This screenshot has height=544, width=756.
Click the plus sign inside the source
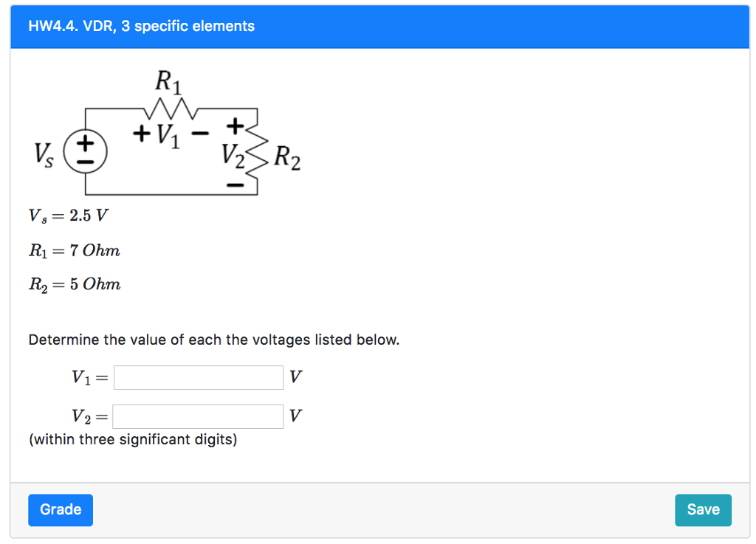click(x=84, y=142)
